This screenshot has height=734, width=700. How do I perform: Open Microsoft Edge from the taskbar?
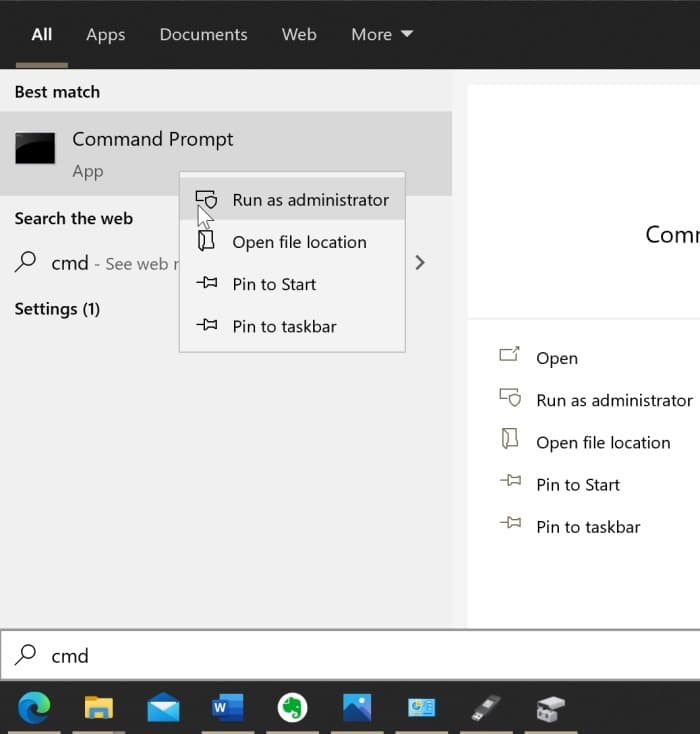(x=34, y=707)
